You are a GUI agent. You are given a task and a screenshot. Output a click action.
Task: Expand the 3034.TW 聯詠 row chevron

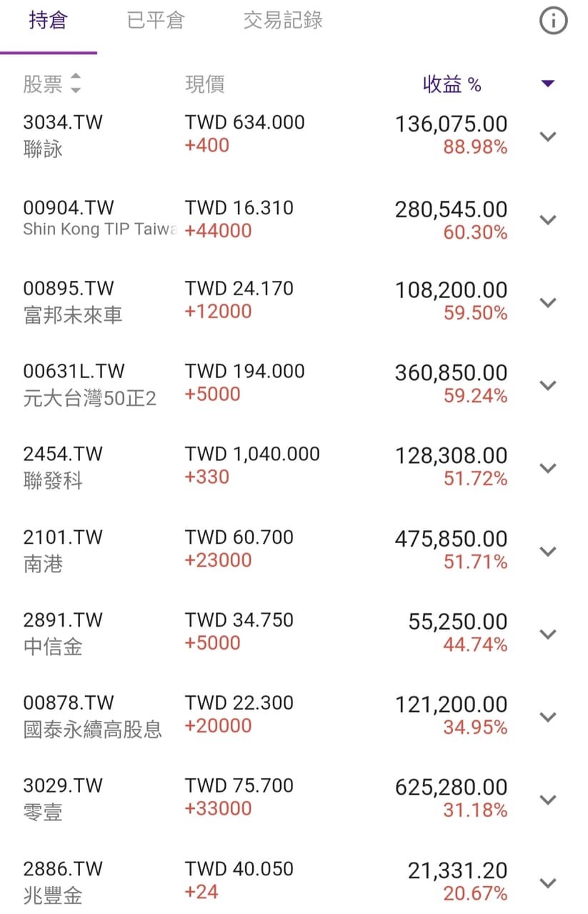click(x=547, y=136)
